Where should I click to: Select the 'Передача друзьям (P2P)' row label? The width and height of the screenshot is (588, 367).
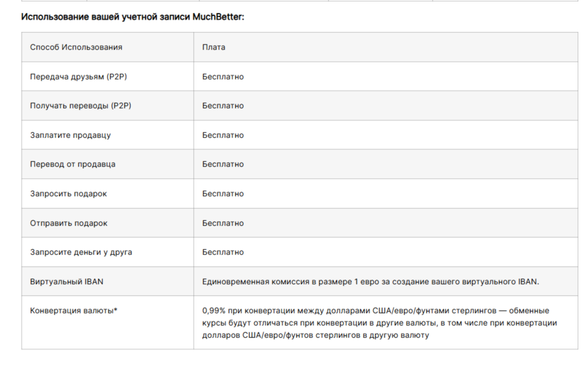pyautogui.click(x=79, y=76)
